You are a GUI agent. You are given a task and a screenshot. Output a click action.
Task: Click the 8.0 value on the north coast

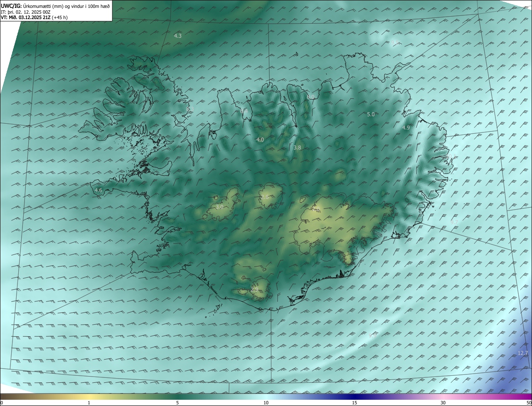[310, 97]
